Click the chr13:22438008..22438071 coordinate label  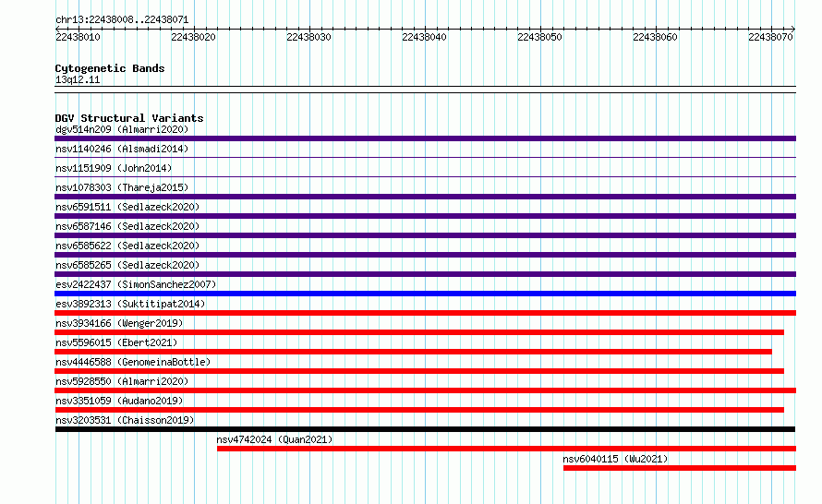click(122, 20)
